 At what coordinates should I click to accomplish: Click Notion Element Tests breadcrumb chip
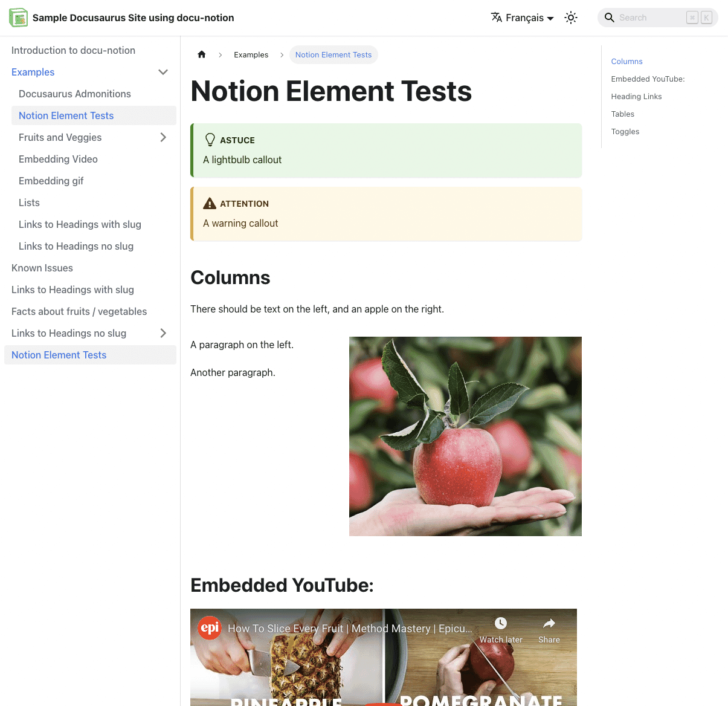333,54
